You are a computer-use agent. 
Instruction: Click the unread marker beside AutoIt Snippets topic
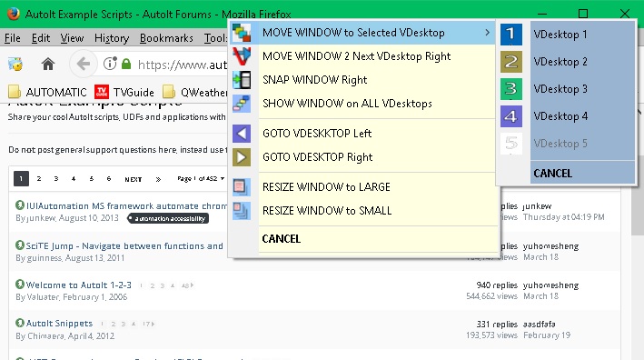20,323
